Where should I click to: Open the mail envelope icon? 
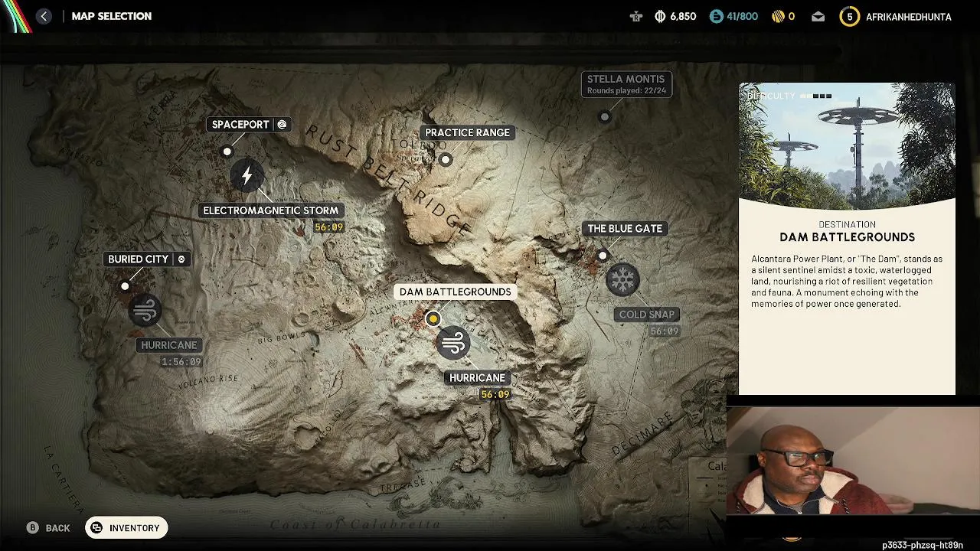(x=818, y=16)
